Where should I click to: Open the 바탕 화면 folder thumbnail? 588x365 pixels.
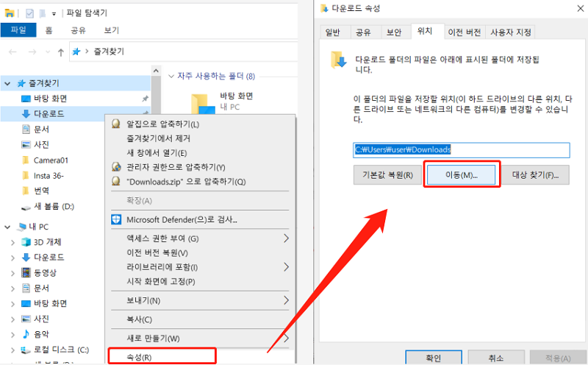203,104
